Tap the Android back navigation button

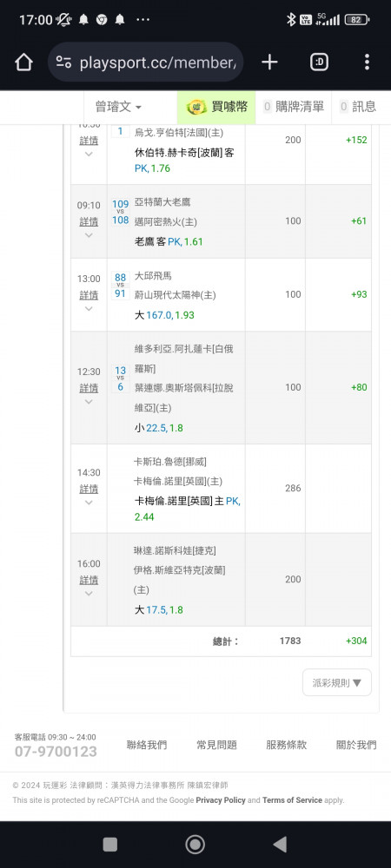coord(281,845)
